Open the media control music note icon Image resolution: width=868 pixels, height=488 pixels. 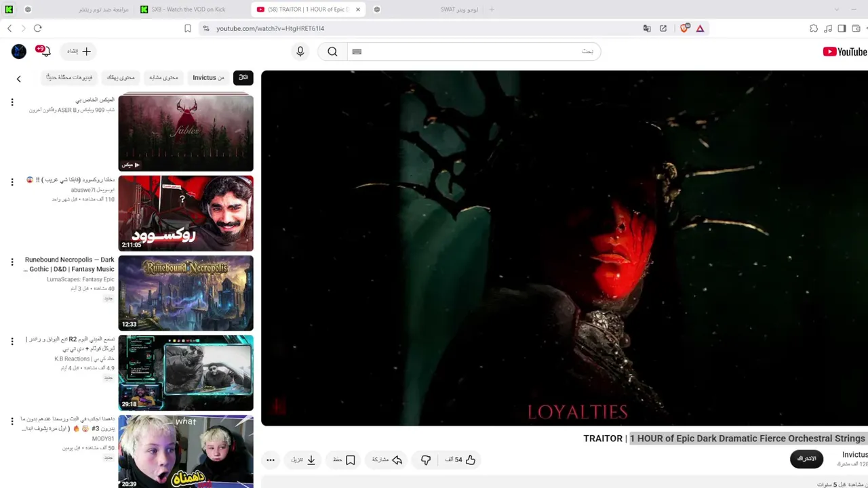pyautogui.click(x=828, y=28)
